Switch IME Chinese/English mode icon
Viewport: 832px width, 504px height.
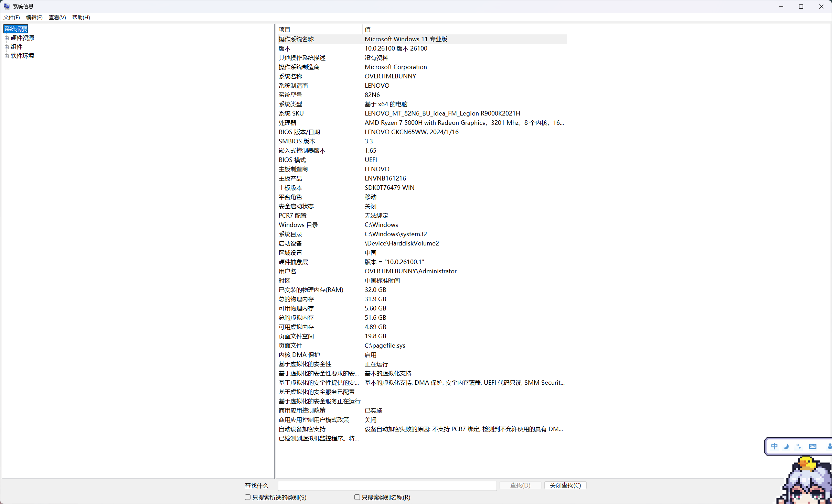coord(774,446)
